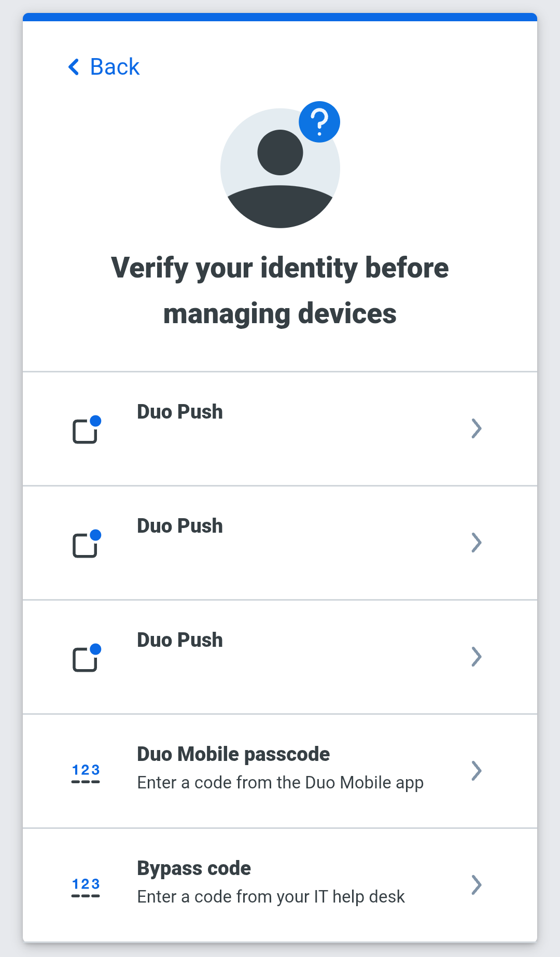Go back using the Back link text
Image resolution: width=560 pixels, height=957 pixels.
coord(115,67)
